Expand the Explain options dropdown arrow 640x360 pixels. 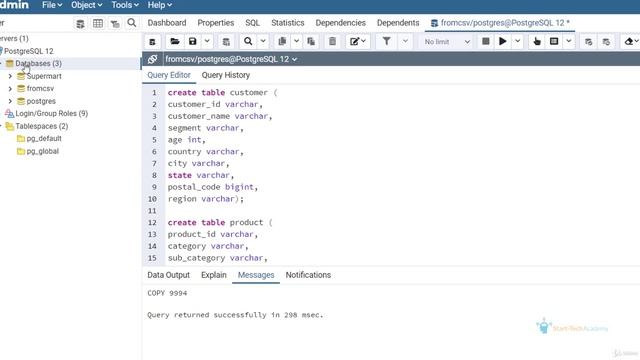569,41
